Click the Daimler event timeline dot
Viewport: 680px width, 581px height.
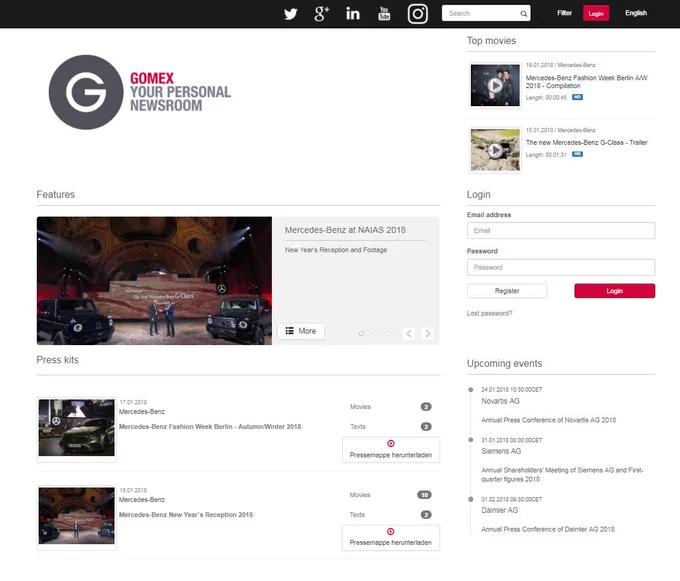[471, 499]
